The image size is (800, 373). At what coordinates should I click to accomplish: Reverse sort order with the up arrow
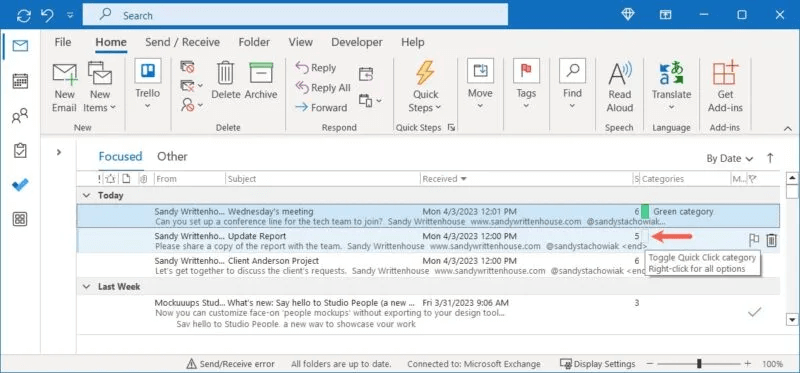click(770, 158)
